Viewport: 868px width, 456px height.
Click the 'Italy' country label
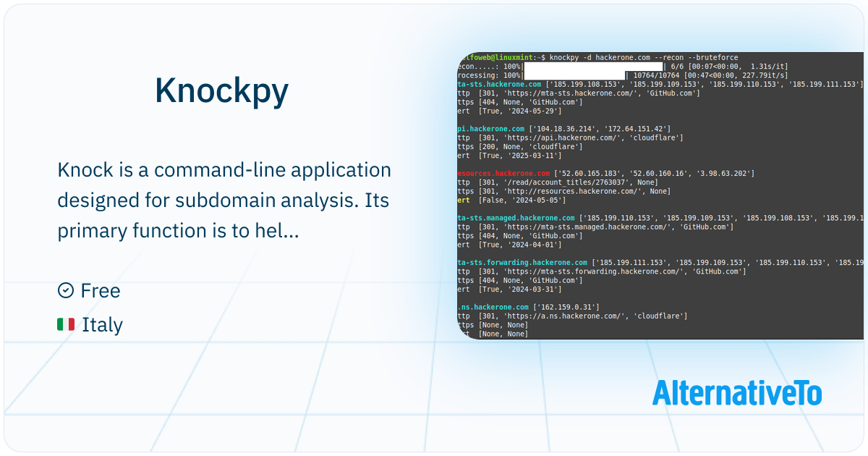pyautogui.click(x=102, y=325)
